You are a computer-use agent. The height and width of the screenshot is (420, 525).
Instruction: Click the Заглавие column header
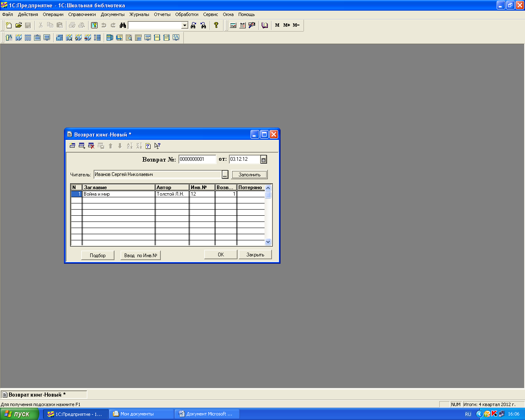pos(119,187)
